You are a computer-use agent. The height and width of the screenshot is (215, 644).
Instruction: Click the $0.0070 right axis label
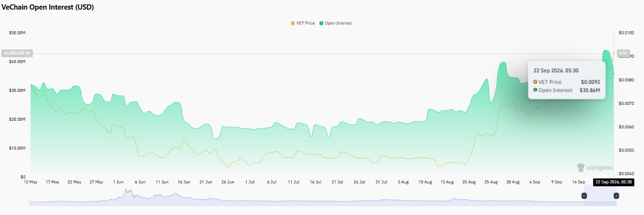[627, 103]
